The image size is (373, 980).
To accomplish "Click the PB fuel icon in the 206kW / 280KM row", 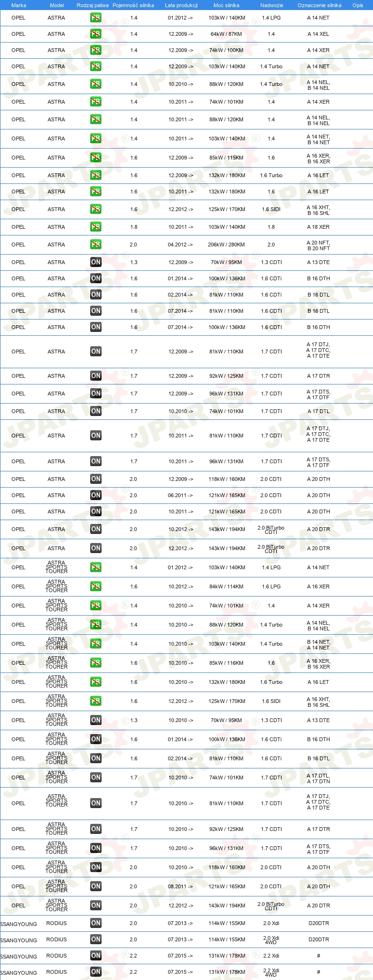I will click(96, 245).
